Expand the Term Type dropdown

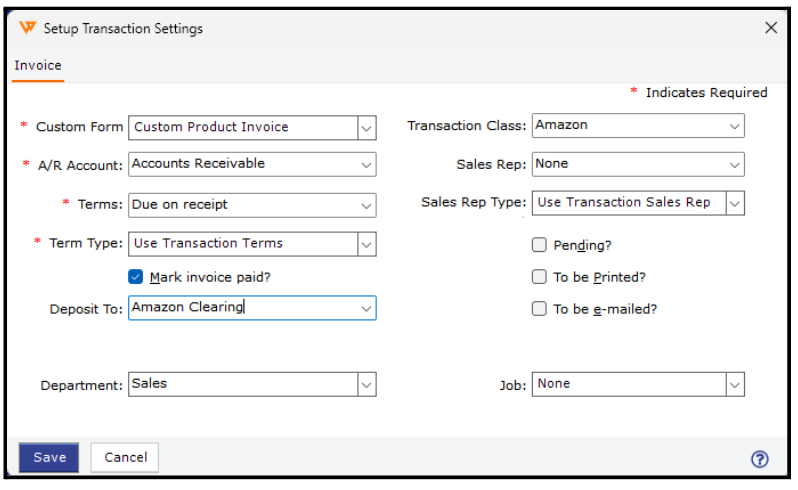[x=366, y=244]
